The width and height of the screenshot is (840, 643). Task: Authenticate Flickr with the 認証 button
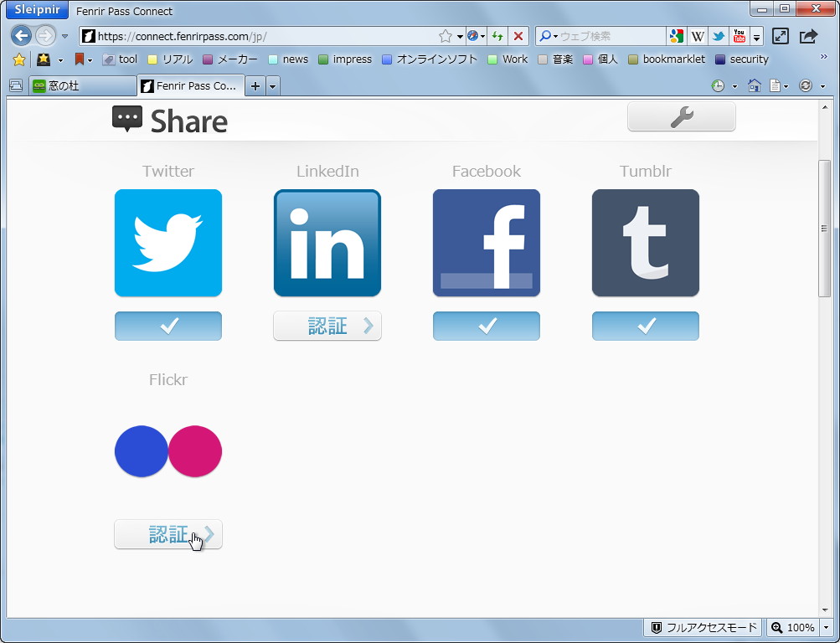pyautogui.click(x=168, y=534)
